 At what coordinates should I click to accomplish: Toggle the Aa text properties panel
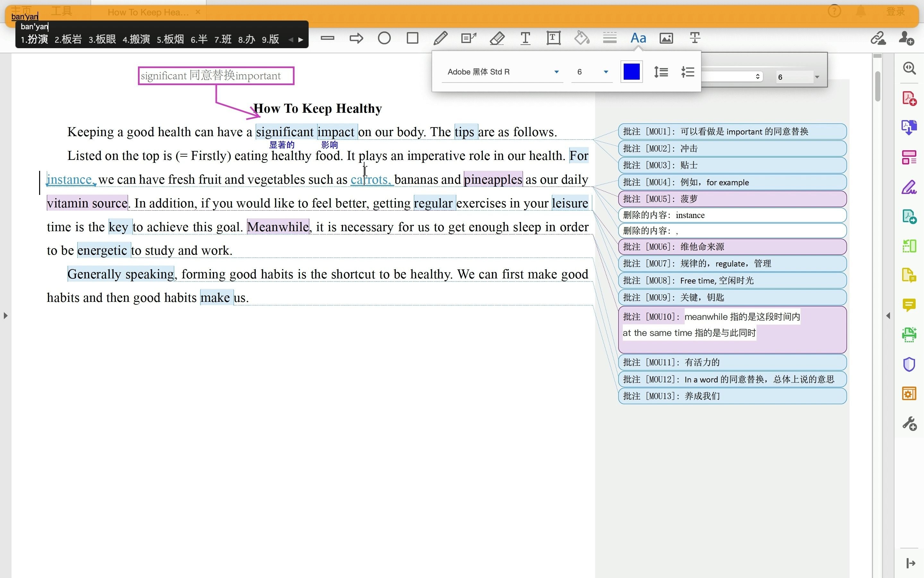point(638,38)
